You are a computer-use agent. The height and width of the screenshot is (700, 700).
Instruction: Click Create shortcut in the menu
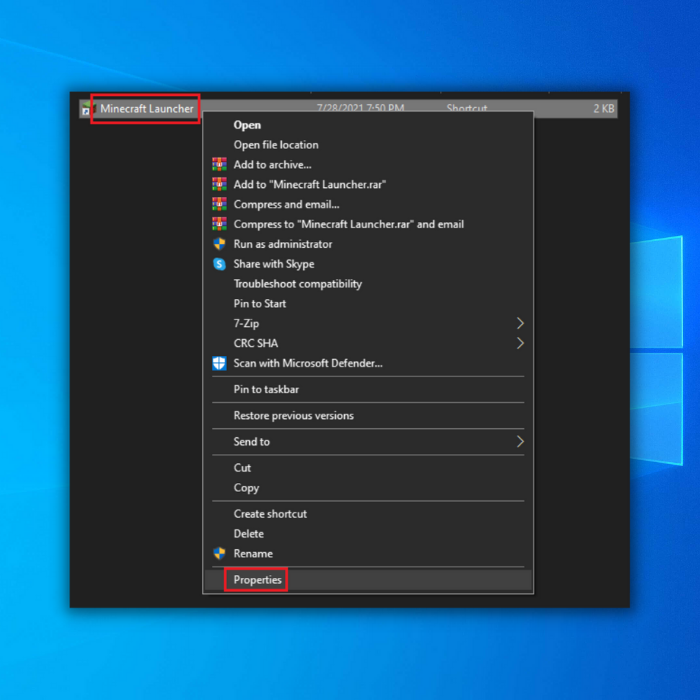270,514
